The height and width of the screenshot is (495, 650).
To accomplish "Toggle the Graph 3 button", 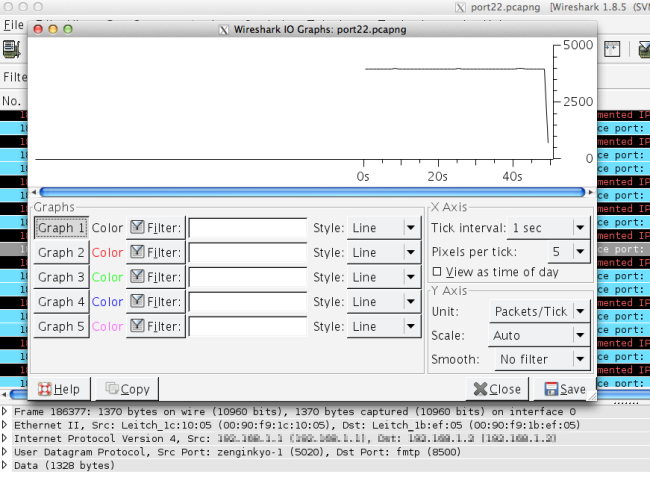I will (x=61, y=277).
